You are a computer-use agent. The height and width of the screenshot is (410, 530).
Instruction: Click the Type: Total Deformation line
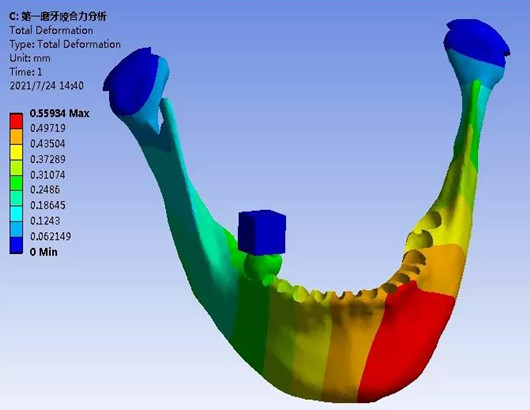coord(65,44)
